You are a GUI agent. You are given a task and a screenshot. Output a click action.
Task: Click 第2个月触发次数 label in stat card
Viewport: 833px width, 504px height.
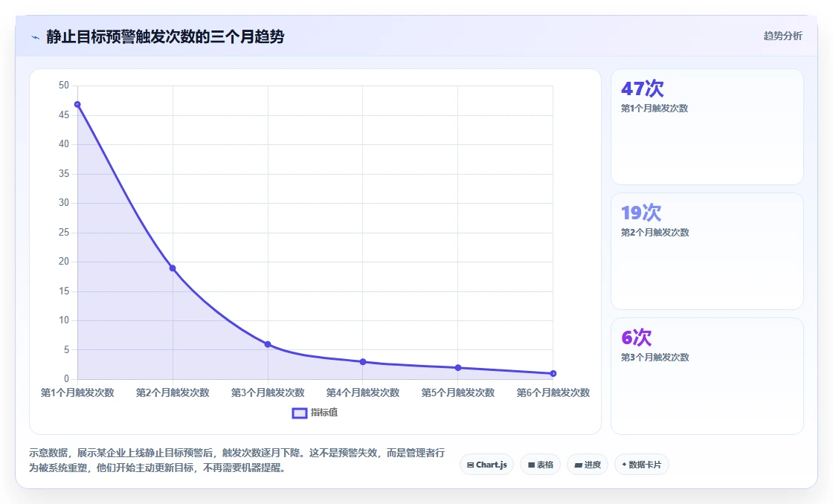pos(655,233)
